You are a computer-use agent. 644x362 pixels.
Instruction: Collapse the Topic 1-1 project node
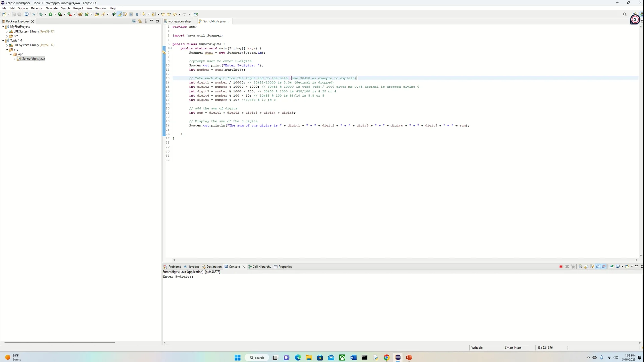[3, 40]
